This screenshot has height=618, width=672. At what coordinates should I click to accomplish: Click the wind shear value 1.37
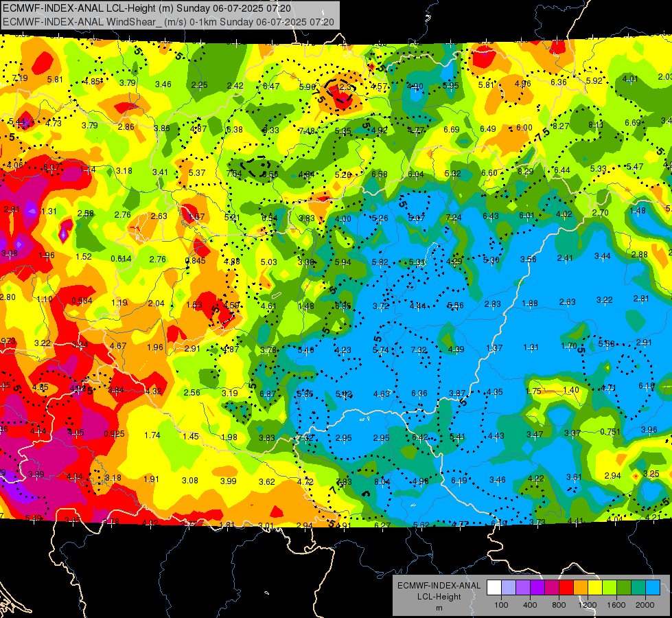[494, 348]
